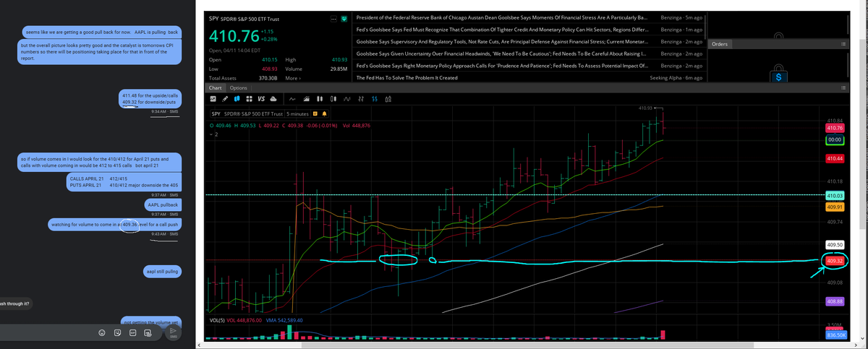Screen dimensions: 868x349
Task: Click the blue 836.50K volume label
Action: click(835, 336)
